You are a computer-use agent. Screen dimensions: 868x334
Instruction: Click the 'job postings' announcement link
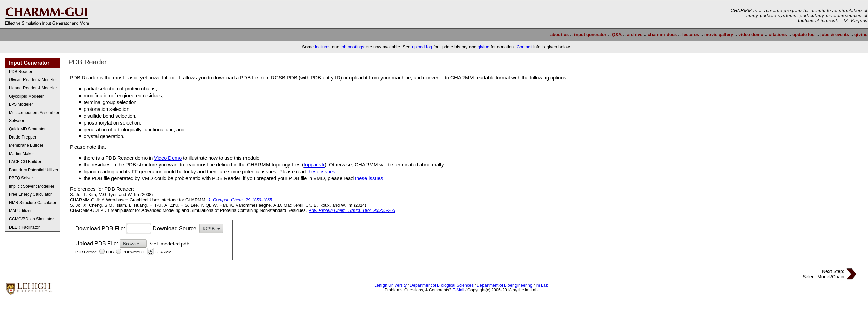(352, 47)
